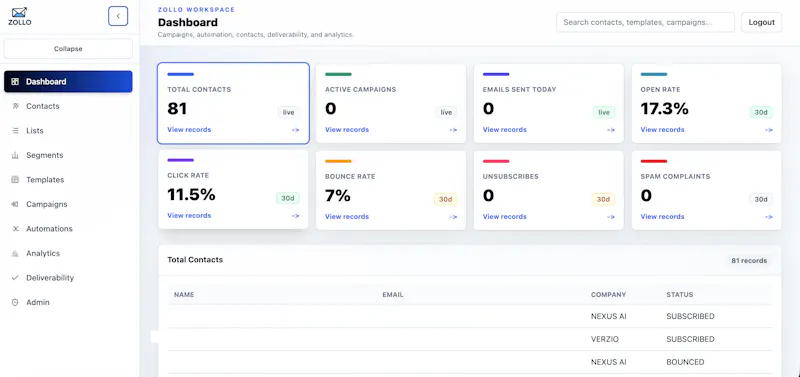800x377 pixels.
Task: Open View records under Unsubscribes
Action: click(x=505, y=216)
